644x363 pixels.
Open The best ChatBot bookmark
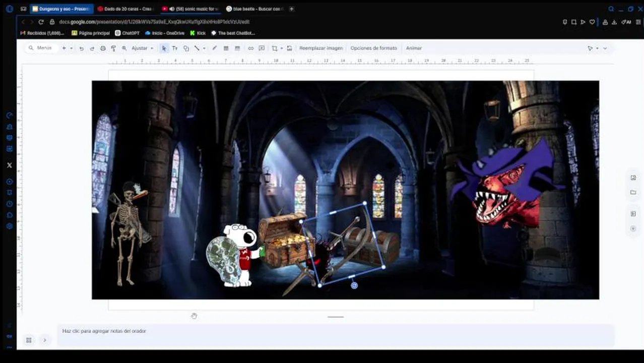click(233, 33)
